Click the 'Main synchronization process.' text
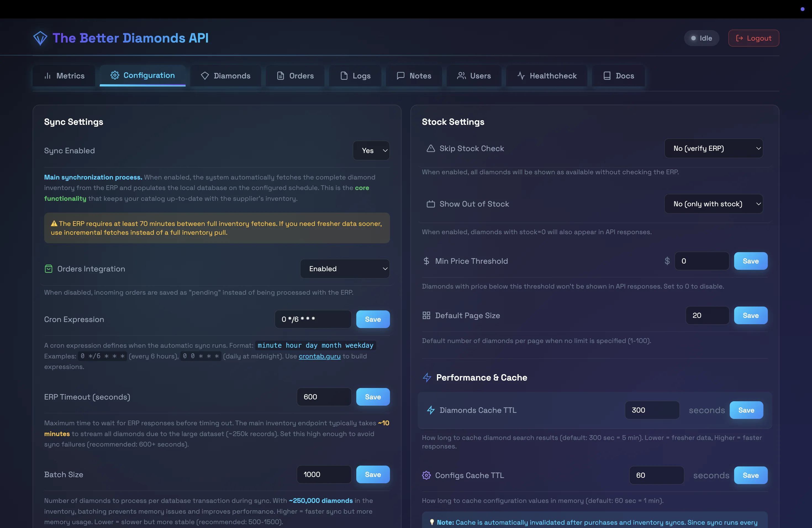812x528 pixels. [93, 177]
